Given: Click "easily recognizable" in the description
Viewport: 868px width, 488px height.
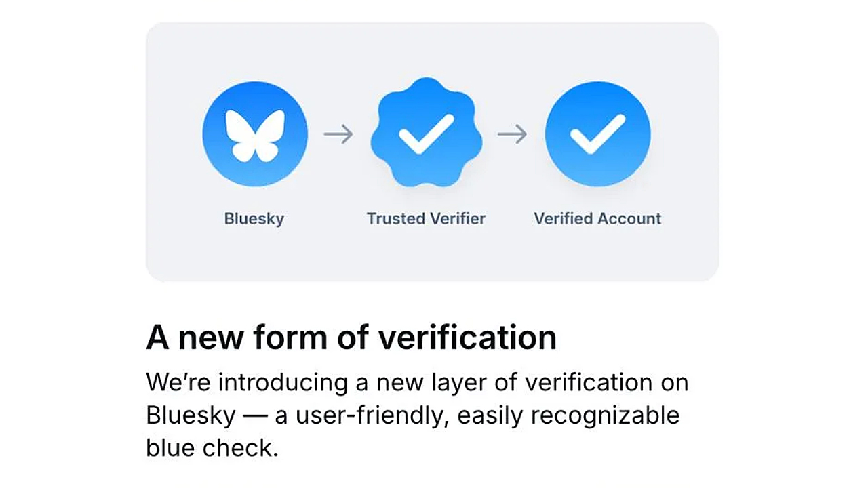Looking at the screenshot, I should (568, 415).
